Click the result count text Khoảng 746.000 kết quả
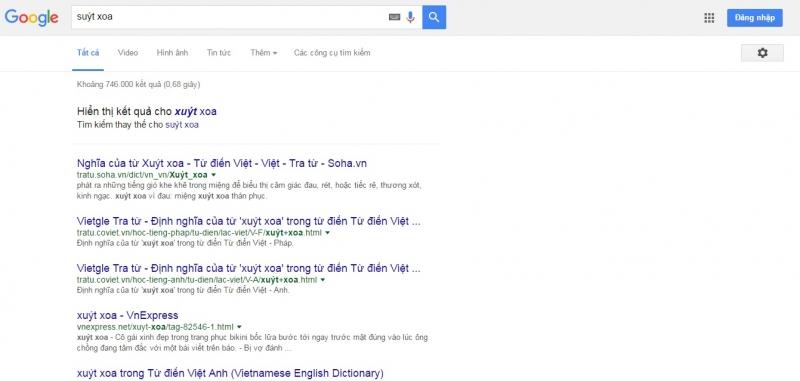The height and width of the screenshot is (381, 800). click(138, 84)
